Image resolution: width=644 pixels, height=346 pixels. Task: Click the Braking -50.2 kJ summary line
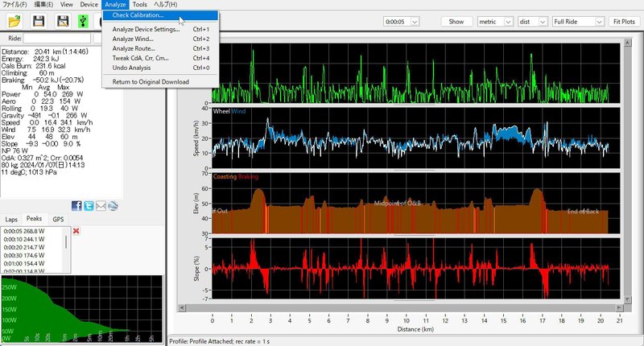tap(43, 80)
